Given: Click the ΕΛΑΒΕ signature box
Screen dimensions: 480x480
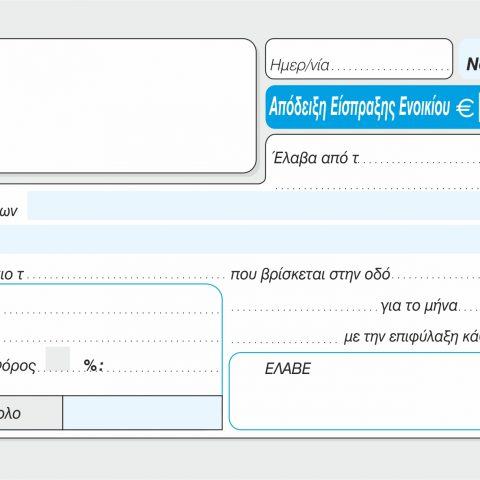Looking at the screenshot, I should [355, 391].
